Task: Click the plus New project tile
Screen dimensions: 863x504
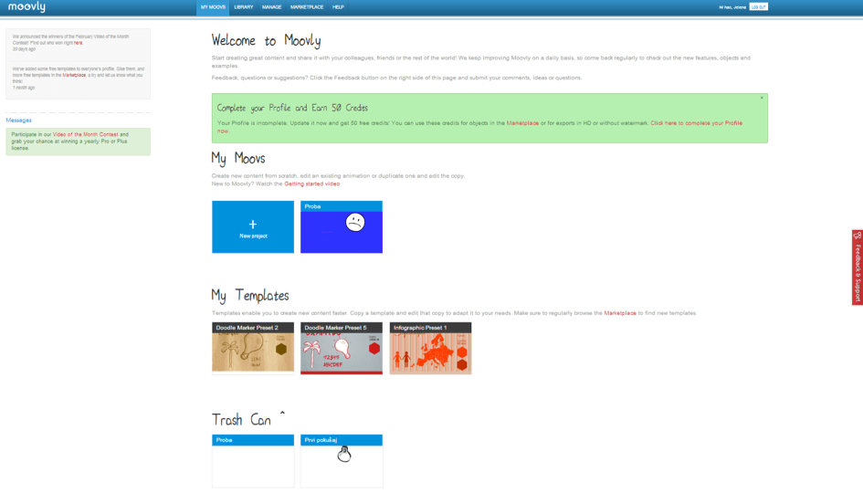Action: tap(253, 226)
